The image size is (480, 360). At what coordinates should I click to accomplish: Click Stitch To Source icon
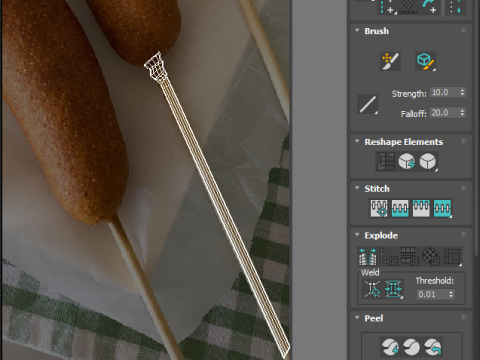[421, 208]
